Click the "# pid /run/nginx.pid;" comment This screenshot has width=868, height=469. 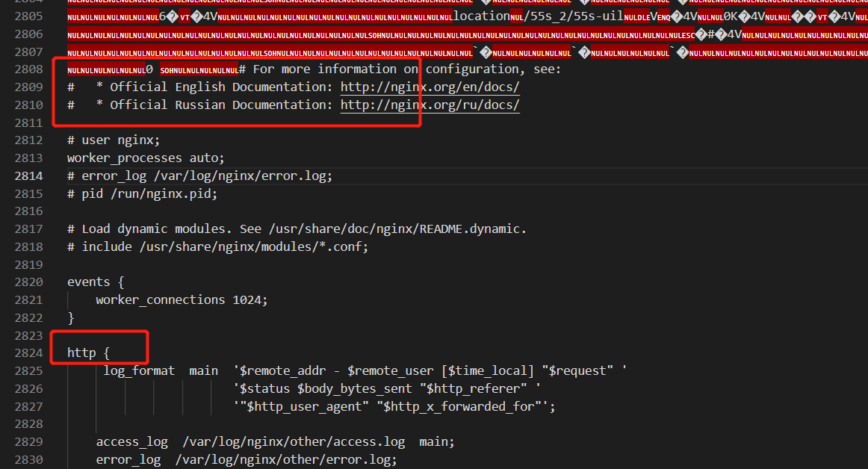pyautogui.click(x=142, y=193)
